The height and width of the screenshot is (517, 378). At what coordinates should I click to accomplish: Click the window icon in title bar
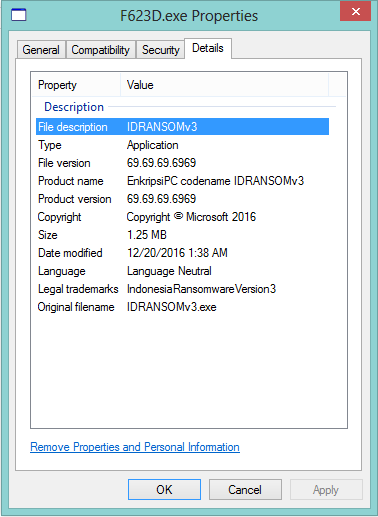(x=18, y=15)
